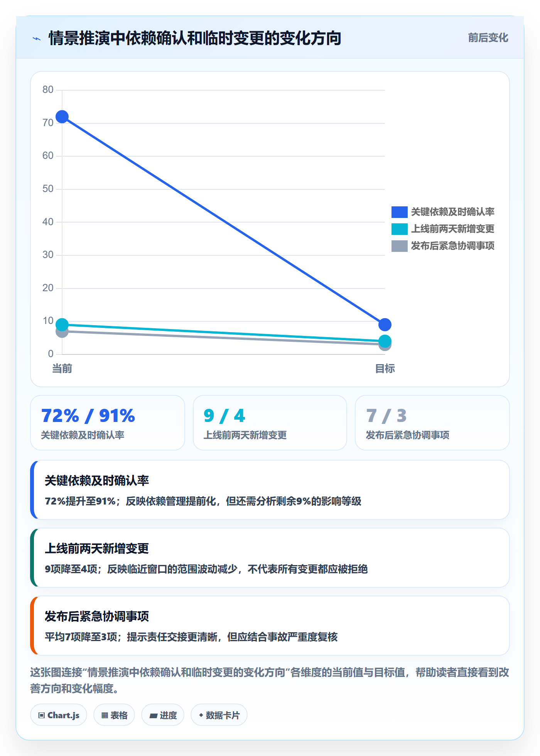Toggle the 发布后紧急协调事项 legend swatch
This screenshot has width=540, height=756.
click(x=399, y=246)
